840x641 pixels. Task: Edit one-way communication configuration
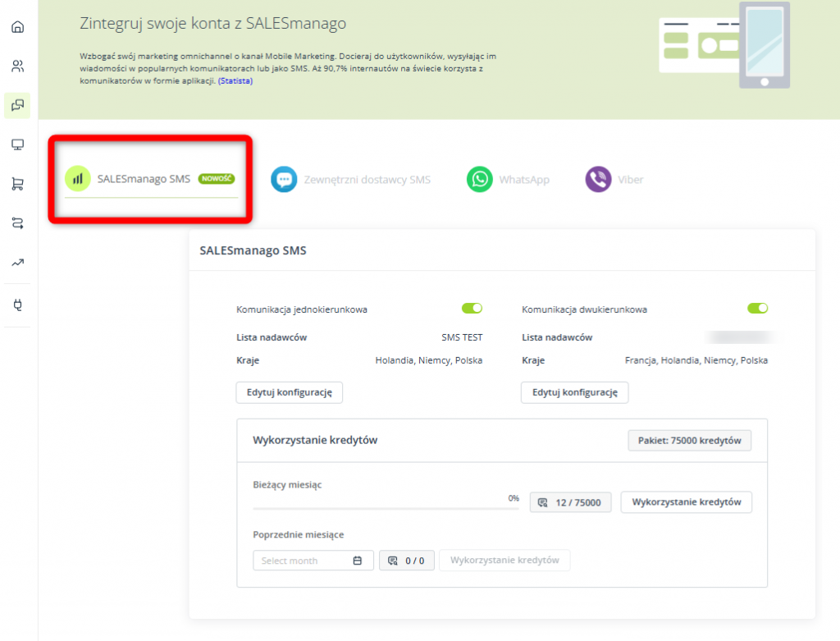tap(290, 392)
